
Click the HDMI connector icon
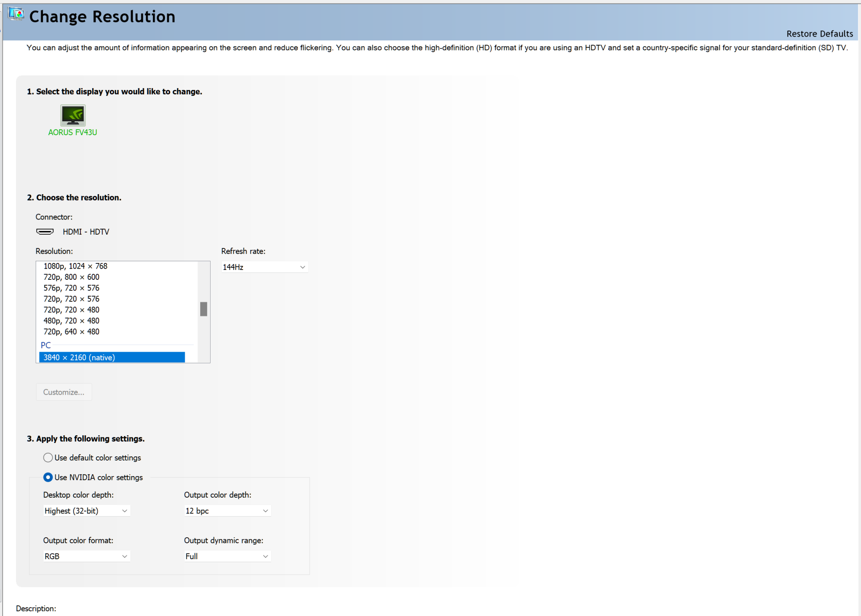45,232
